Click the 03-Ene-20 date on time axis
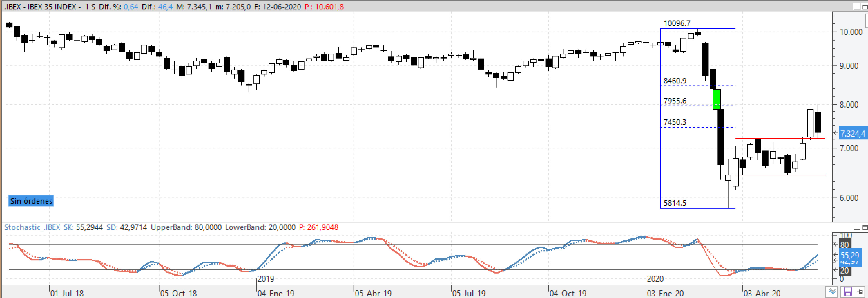The height and width of the screenshot is (298, 868). click(665, 293)
